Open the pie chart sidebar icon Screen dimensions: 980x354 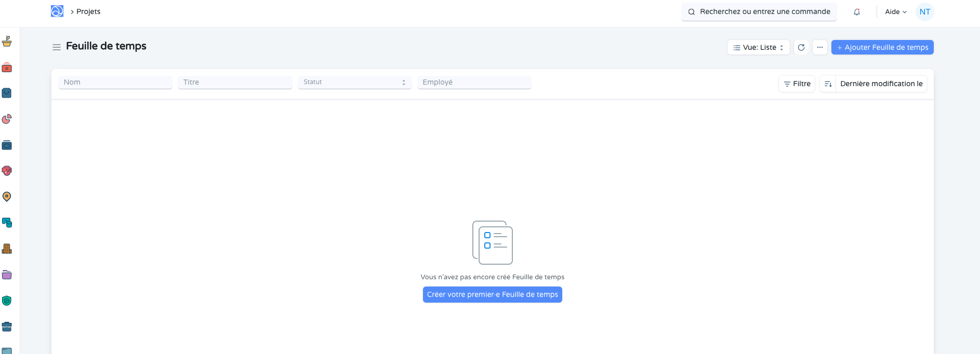7,119
